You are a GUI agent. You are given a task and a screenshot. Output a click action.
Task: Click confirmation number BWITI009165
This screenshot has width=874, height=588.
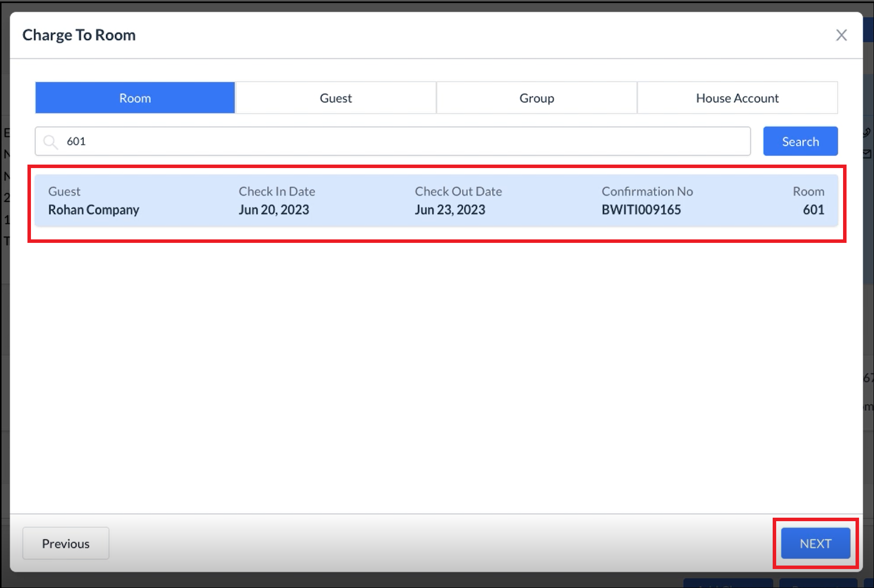tap(641, 210)
